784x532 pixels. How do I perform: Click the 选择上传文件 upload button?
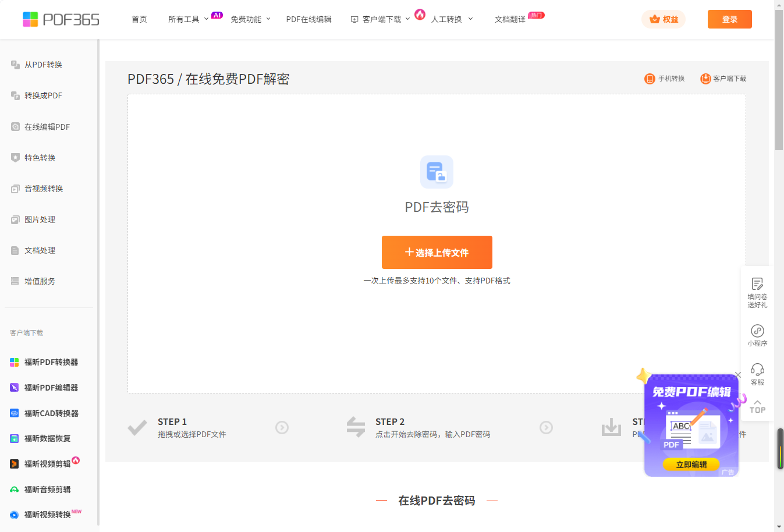coord(437,253)
